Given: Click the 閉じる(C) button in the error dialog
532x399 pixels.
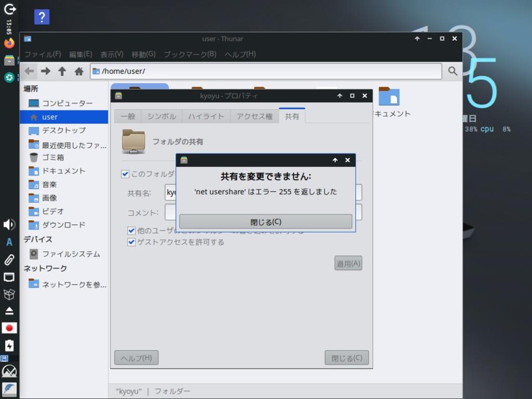Looking at the screenshot, I should click(266, 222).
